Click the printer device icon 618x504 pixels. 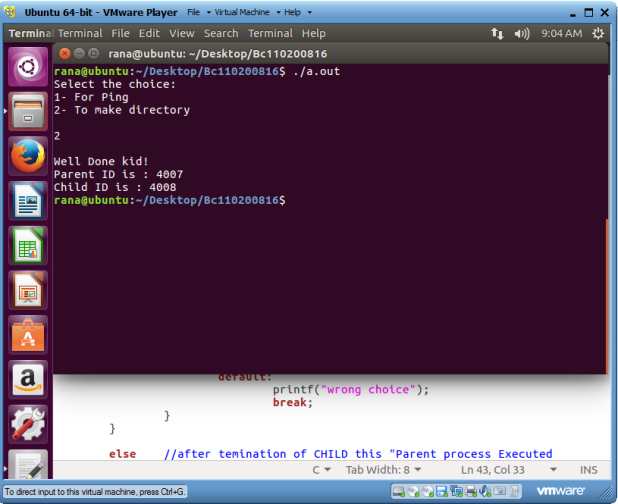pyautogui.click(x=471, y=491)
